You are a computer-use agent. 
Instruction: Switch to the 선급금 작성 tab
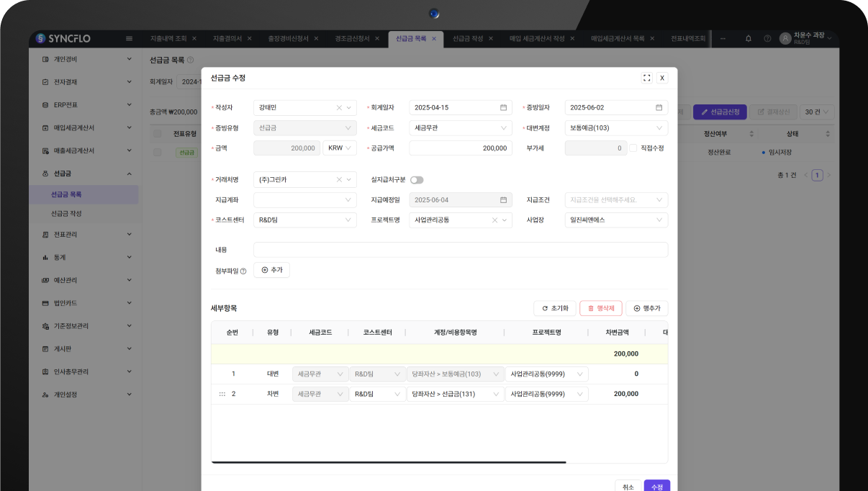click(x=467, y=38)
